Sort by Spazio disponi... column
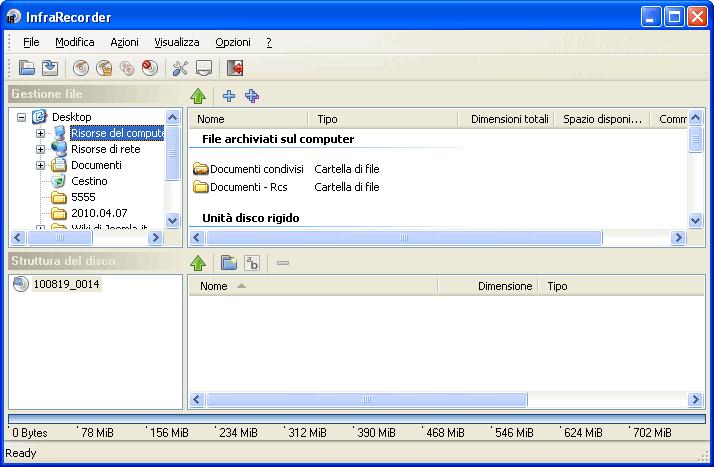The height and width of the screenshot is (467, 714). [x=602, y=119]
